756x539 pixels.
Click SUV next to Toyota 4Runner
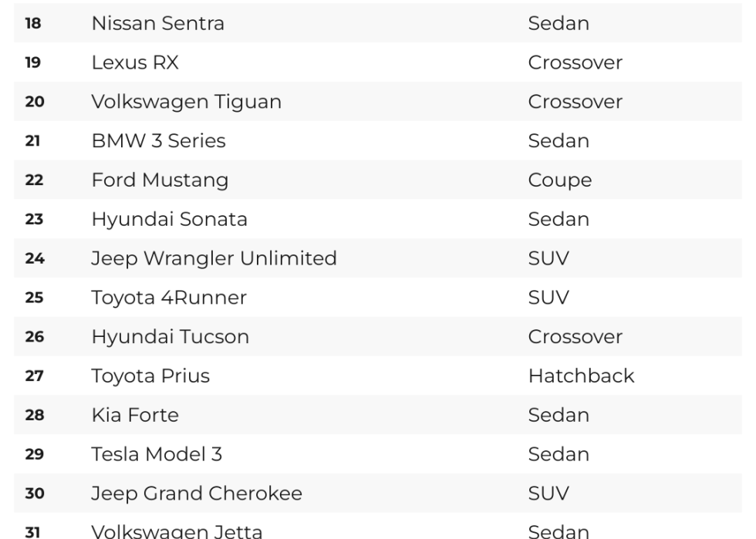(548, 298)
